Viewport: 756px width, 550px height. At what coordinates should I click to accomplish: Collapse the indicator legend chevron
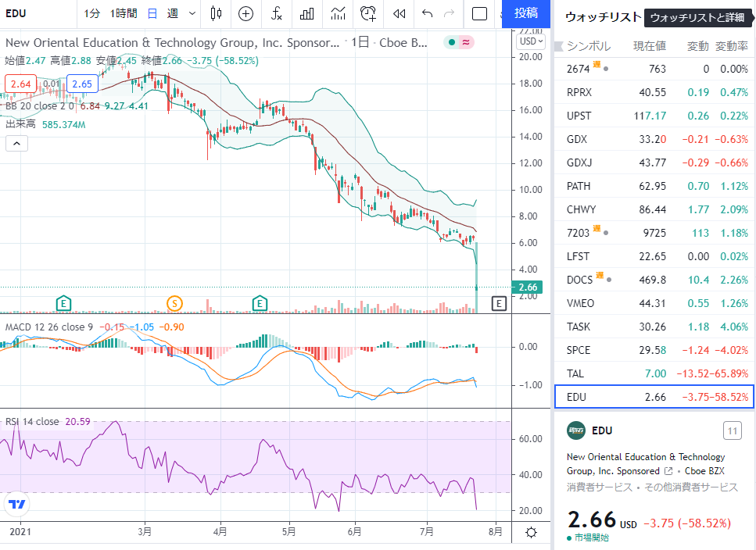pos(16,144)
